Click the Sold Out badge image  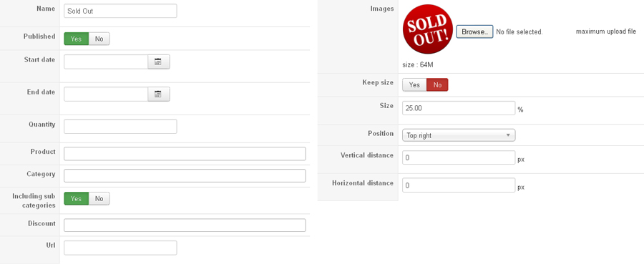428,29
